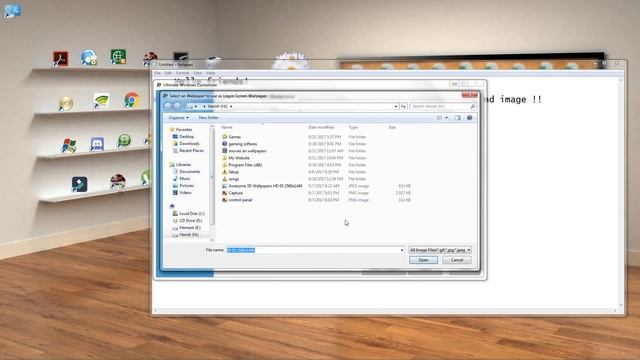Open the Edit menu in Notepad
This screenshot has height=360, width=640.
click(168, 73)
